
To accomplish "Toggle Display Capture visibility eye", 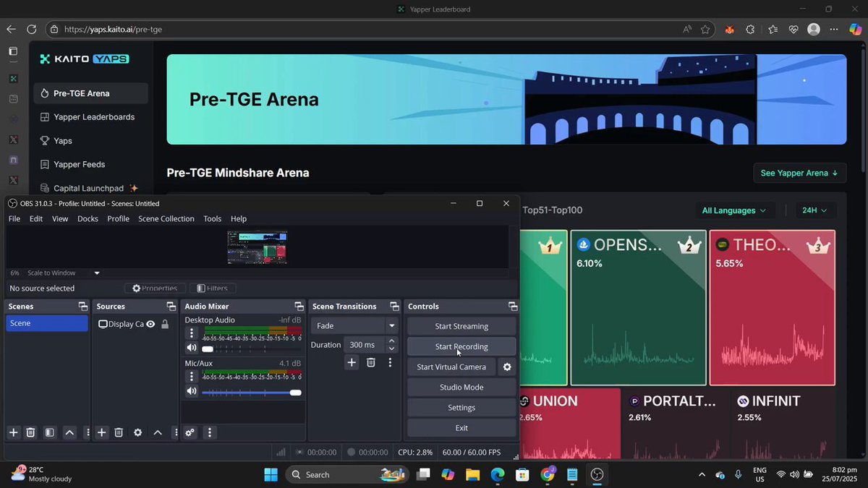I will (150, 324).
